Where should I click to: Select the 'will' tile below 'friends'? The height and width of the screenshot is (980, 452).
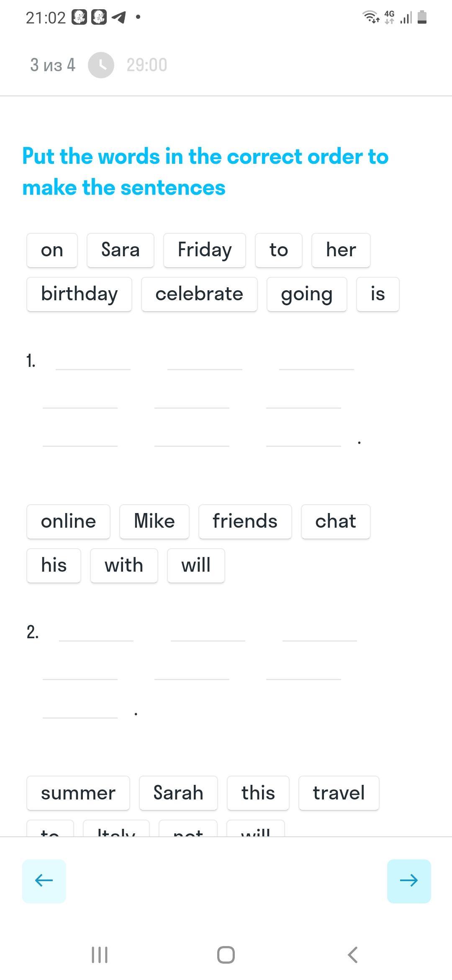[x=196, y=565]
